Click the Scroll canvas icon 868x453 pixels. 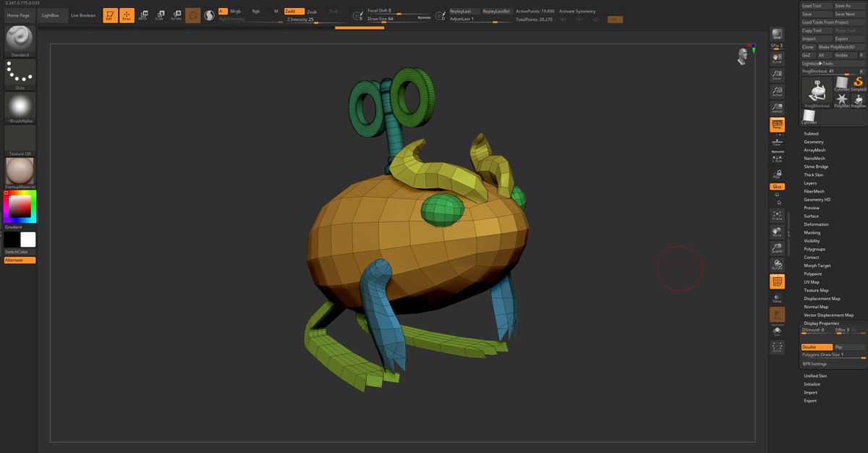click(777, 57)
